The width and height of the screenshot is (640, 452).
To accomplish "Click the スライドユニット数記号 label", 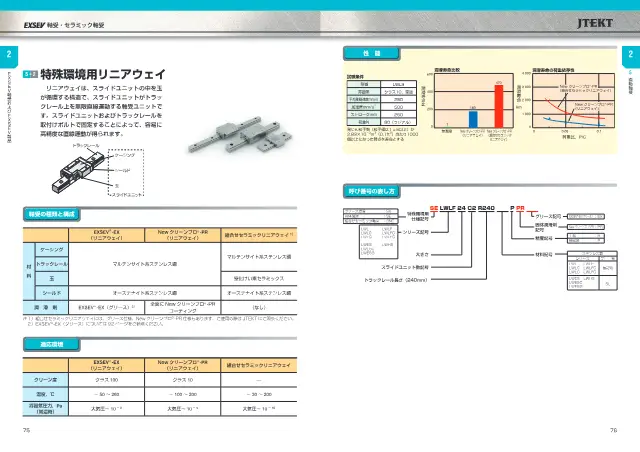I will pos(405,267).
